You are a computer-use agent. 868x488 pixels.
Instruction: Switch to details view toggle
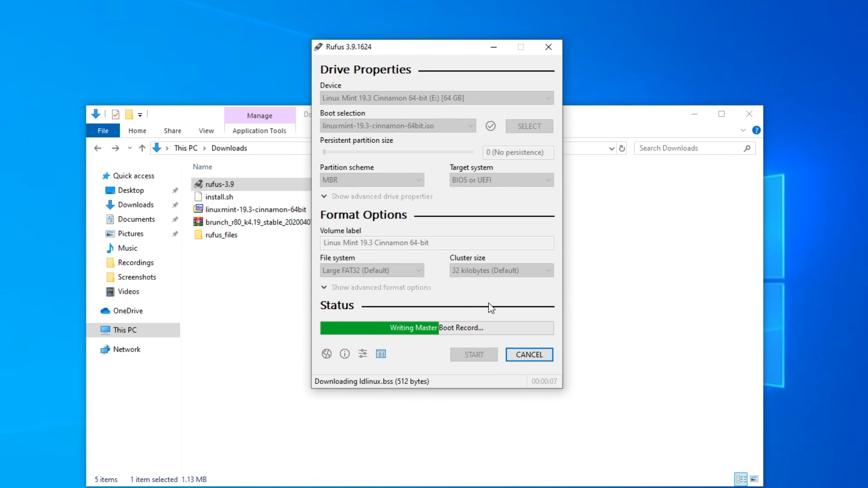[x=741, y=479]
